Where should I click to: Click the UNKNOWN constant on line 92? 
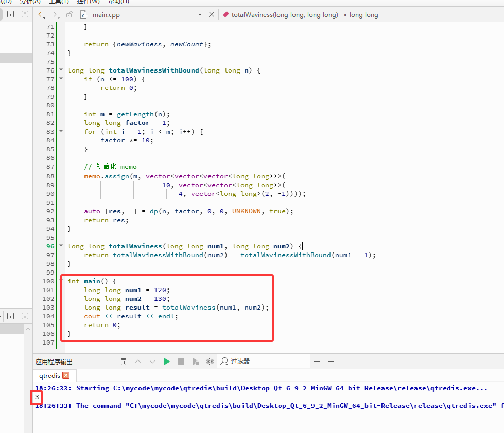pyautogui.click(x=247, y=211)
